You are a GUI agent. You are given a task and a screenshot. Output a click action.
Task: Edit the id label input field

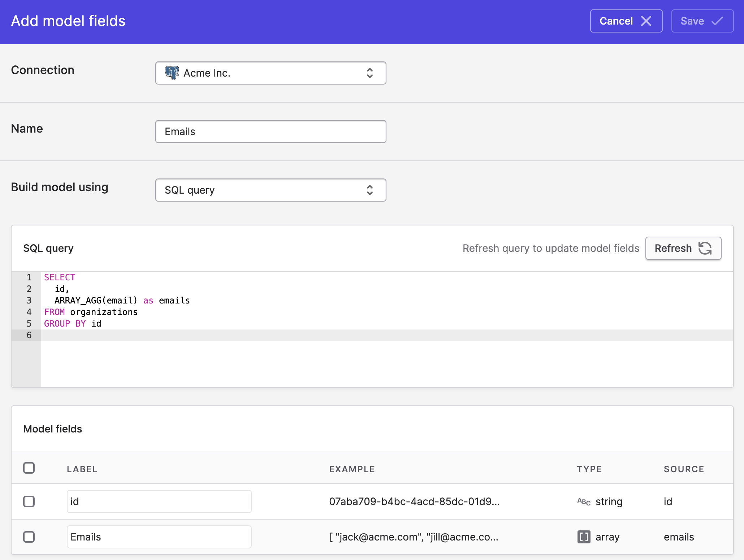pyautogui.click(x=159, y=501)
